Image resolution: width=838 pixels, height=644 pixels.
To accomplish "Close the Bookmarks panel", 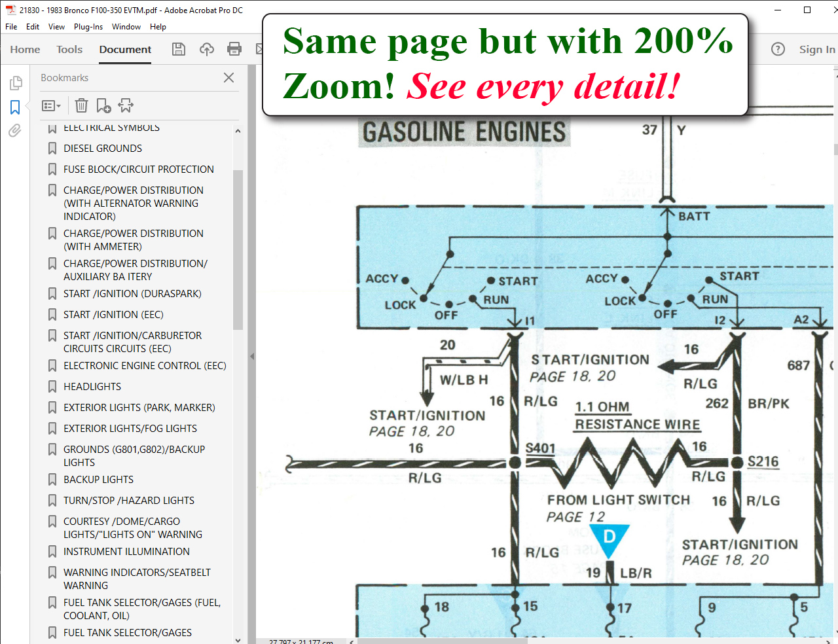I will point(228,78).
